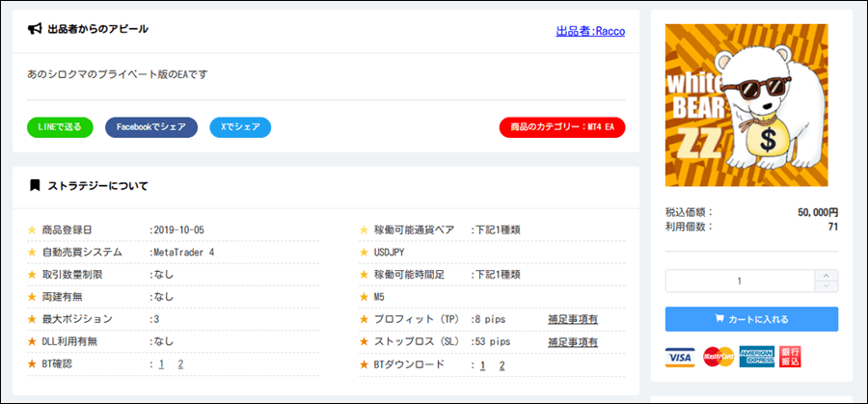The height and width of the screenshot is (404, 868).
Task: Click the value MetaTrader 4
Action: [184, 253]
